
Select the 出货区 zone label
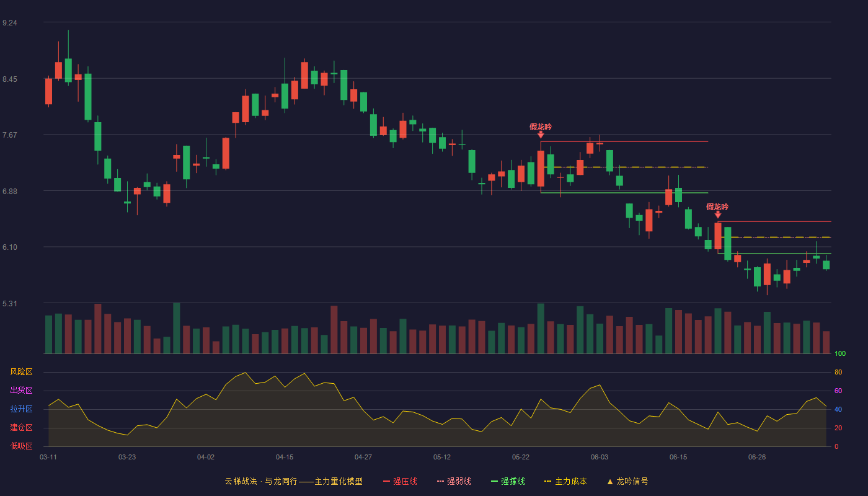[x=21, y=391]
